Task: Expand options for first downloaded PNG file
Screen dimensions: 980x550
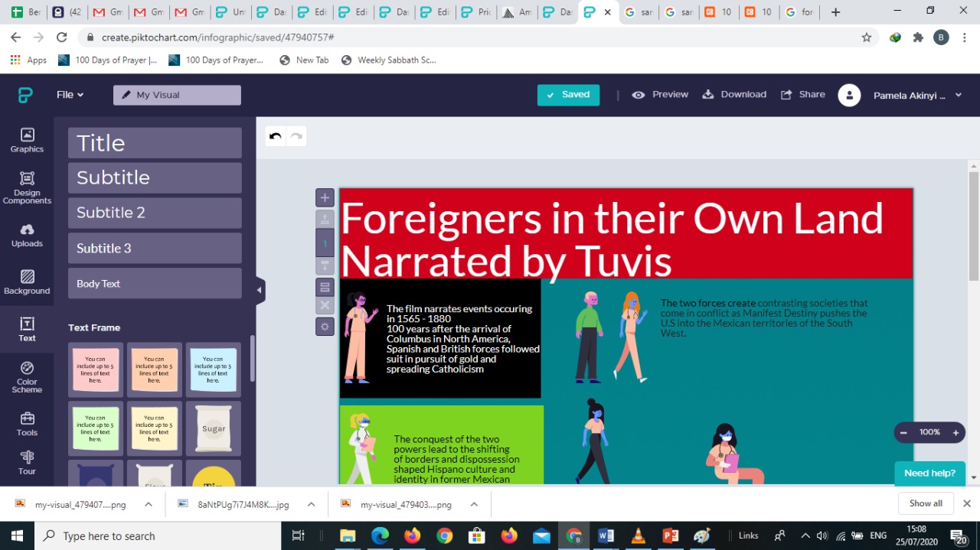Action: [x=149, y=504]
